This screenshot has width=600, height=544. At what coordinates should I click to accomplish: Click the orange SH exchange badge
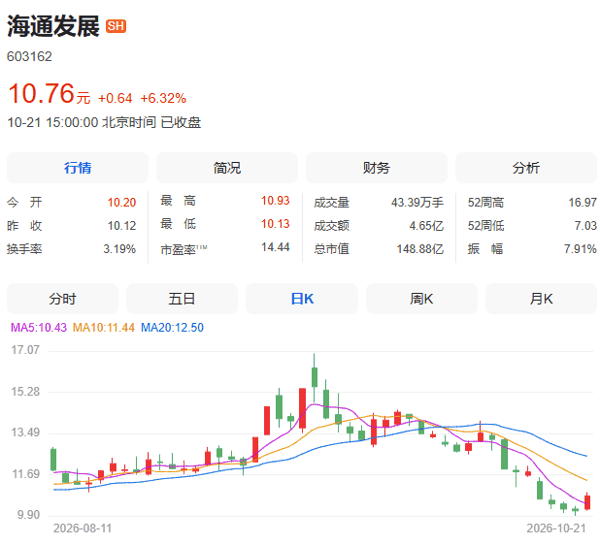pyautogui.click(x=116, y=26)
